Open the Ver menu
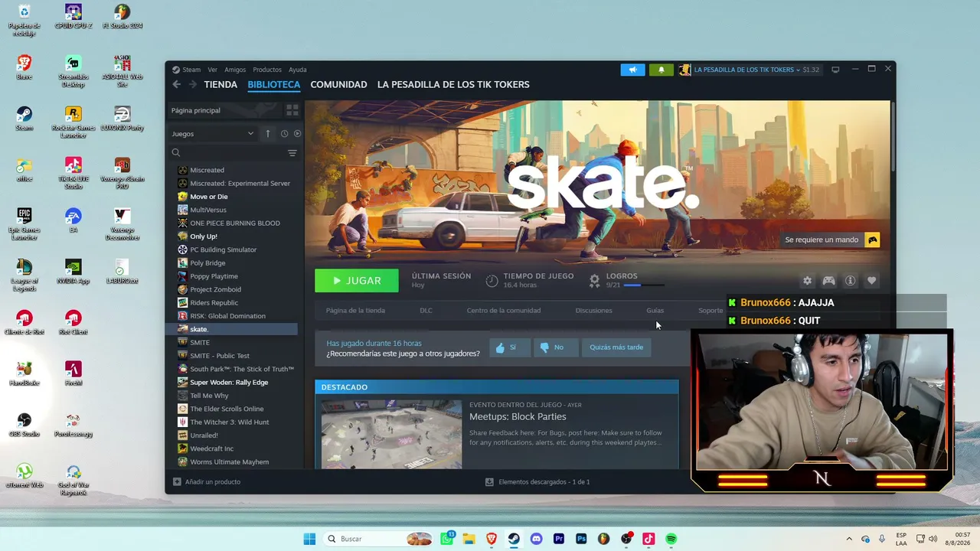 click(212, 70)
